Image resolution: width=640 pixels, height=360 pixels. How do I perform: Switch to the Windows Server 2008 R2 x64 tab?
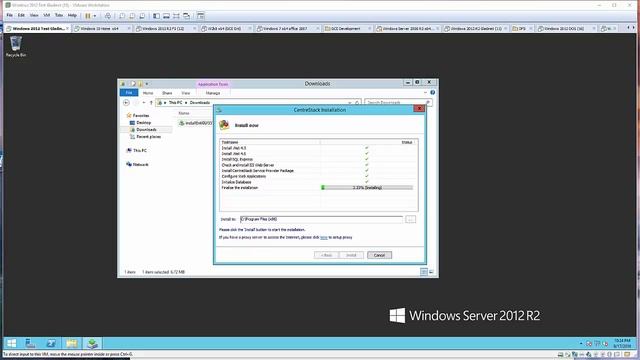(407, 29)
